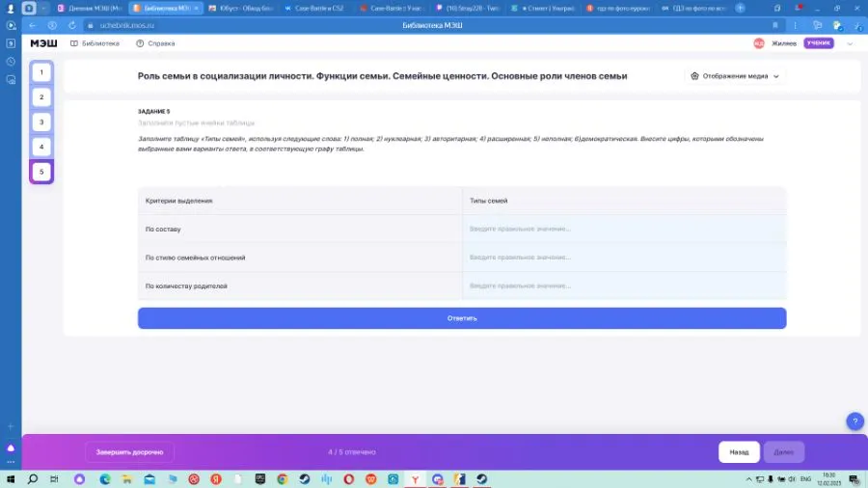Expand the Отображение медиа dropdown
This screenshot has width=868, height=488.
point(735,76)
